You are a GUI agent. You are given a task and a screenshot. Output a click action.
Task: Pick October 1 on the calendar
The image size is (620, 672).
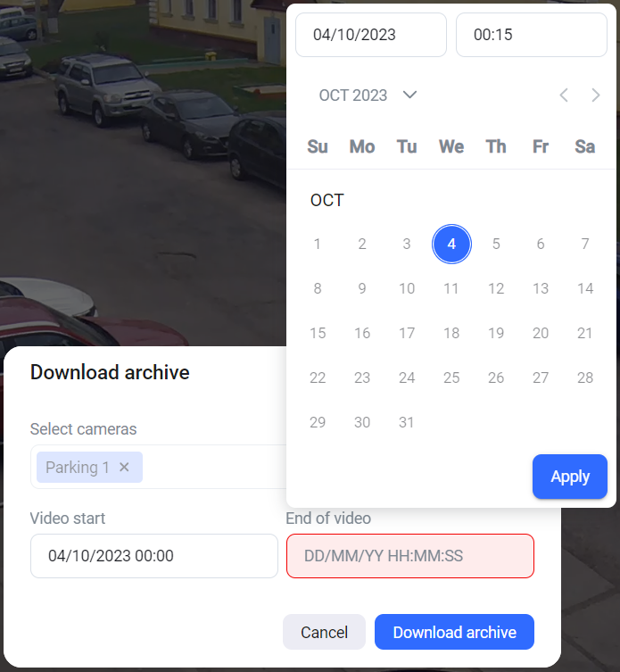[318, 244]
